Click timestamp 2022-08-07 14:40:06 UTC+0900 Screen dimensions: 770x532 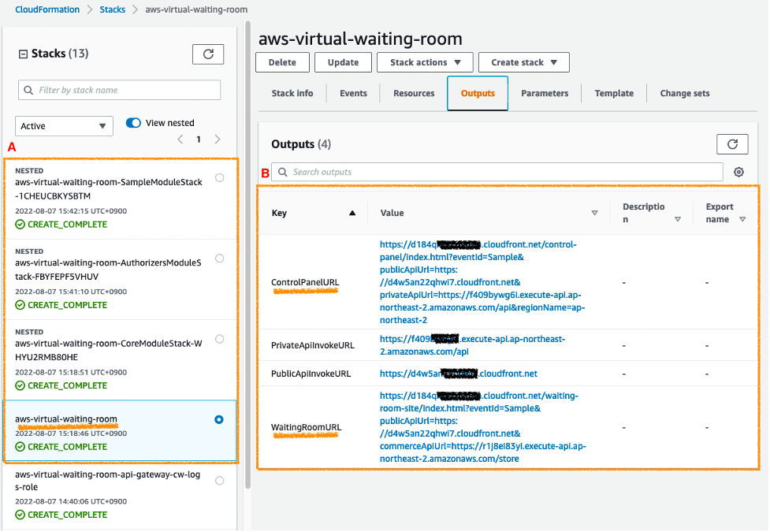71,501
